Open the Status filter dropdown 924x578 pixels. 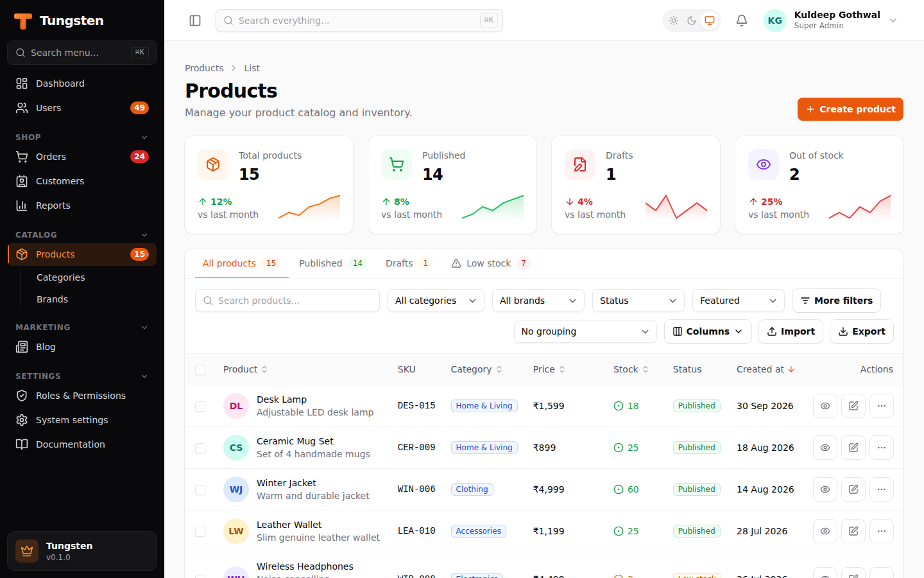pyautogui.click(x=638, y=301)
